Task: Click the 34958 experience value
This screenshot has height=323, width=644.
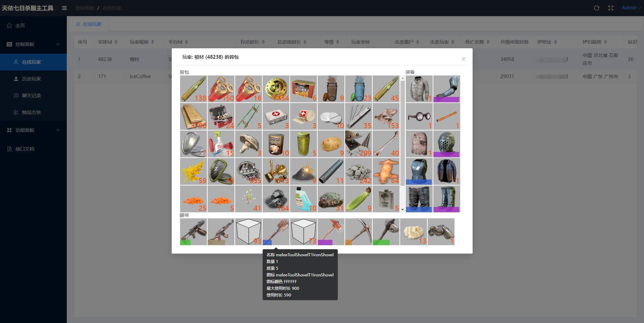Action: (507, 59)
